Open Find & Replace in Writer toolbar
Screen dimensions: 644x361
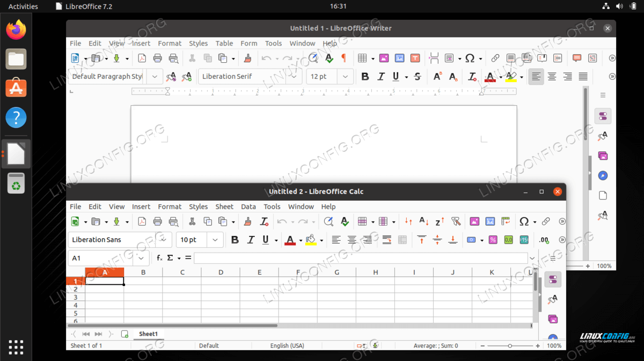pos(313,58)
